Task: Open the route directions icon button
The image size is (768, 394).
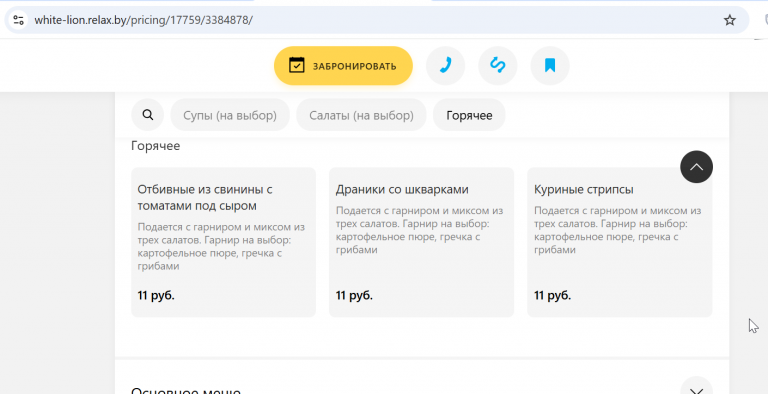Action: pos(498,66)
